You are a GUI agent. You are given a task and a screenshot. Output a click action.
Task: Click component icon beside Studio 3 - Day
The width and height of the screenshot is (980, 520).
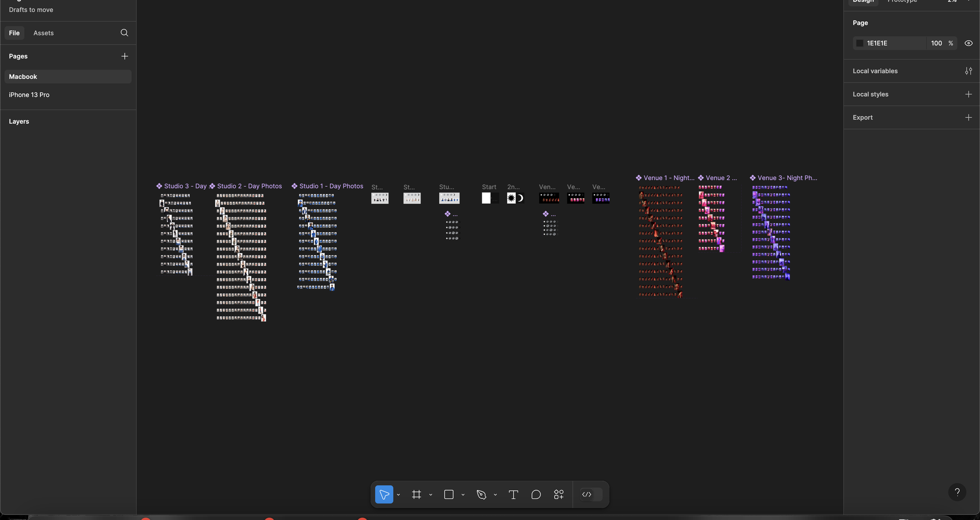point(159,186)
